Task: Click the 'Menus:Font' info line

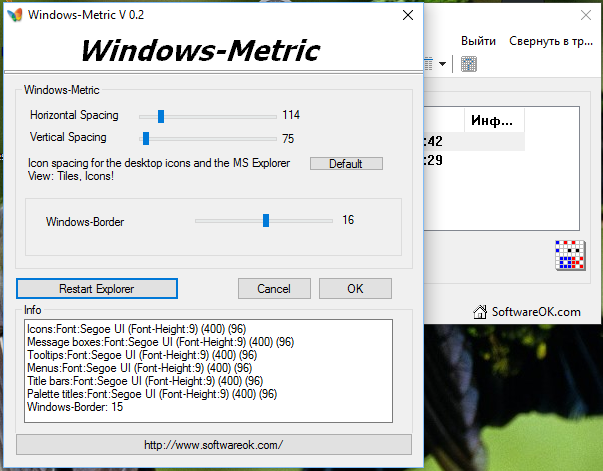Action: click(x=139, y=368)
